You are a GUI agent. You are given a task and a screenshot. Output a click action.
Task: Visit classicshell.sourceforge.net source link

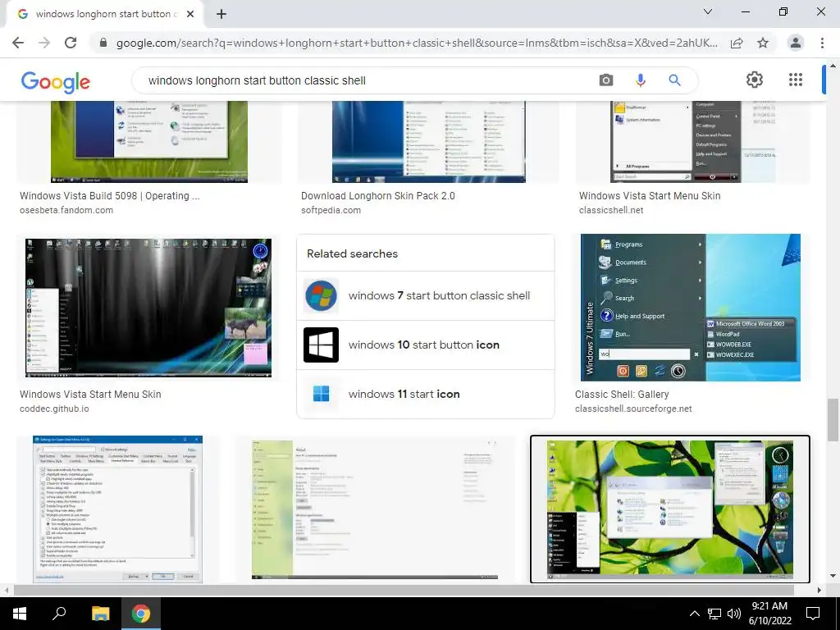point(633,409)
